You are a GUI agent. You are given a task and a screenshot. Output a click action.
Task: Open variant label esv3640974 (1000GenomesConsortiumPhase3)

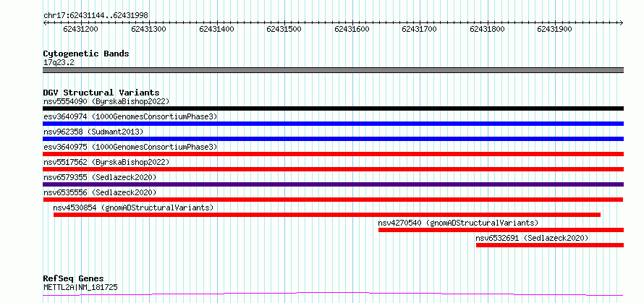(130, 116)
